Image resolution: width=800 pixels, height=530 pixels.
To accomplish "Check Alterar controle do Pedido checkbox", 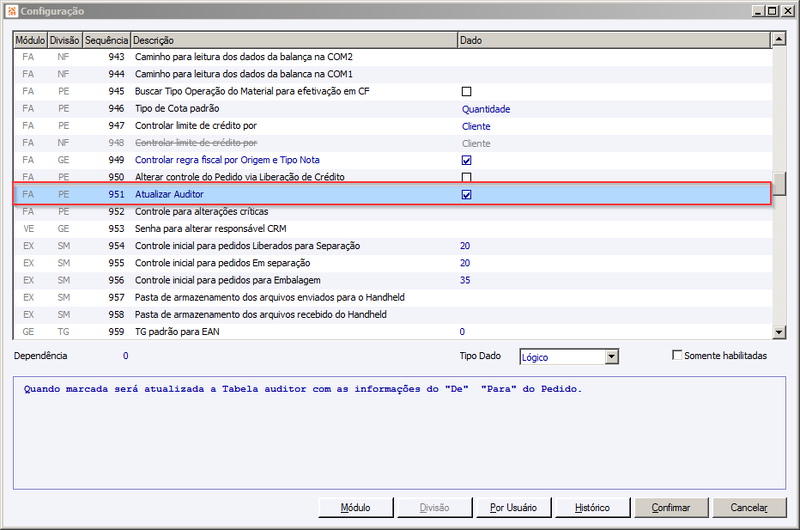I will pos(466,177).
